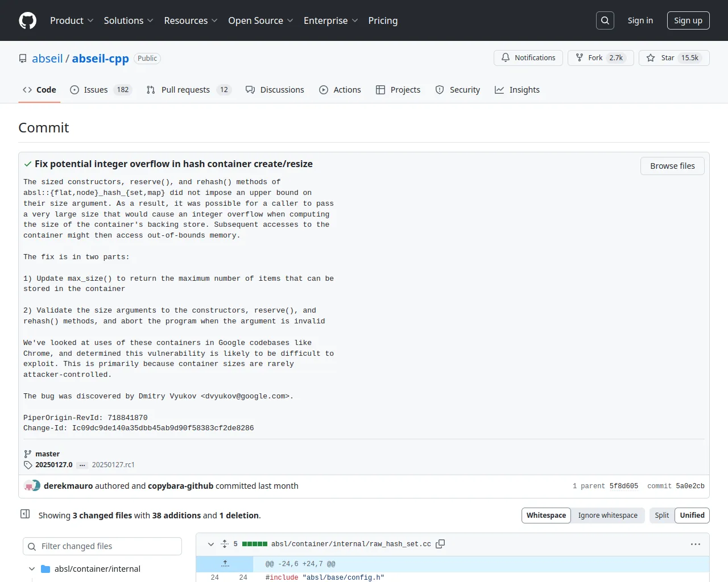Click the Star count 15.5k
Viewport: 728px width, 582px height.
pos(690,58)
